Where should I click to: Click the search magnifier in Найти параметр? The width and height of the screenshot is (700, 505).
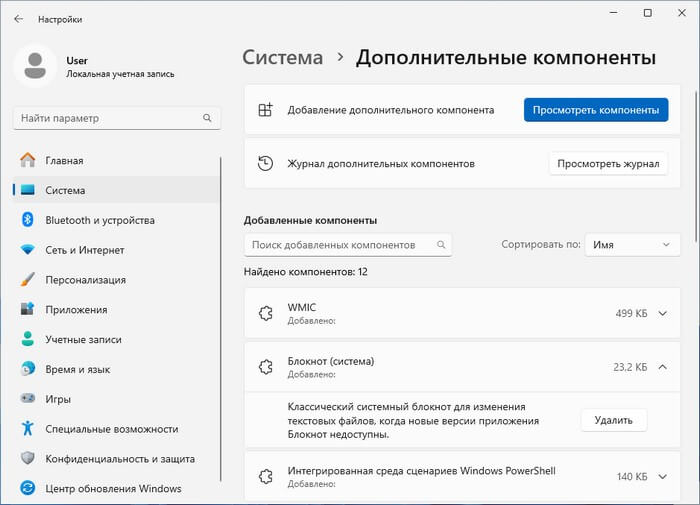[x=208, y=118]
